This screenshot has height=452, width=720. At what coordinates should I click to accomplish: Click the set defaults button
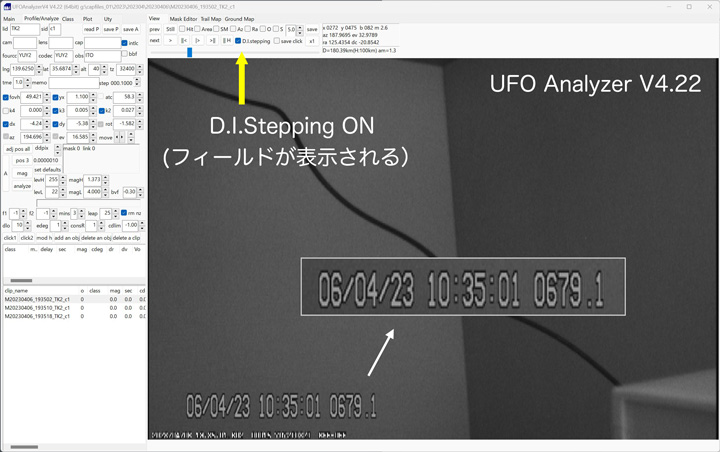pyautogui.click(x=47, y=170)
